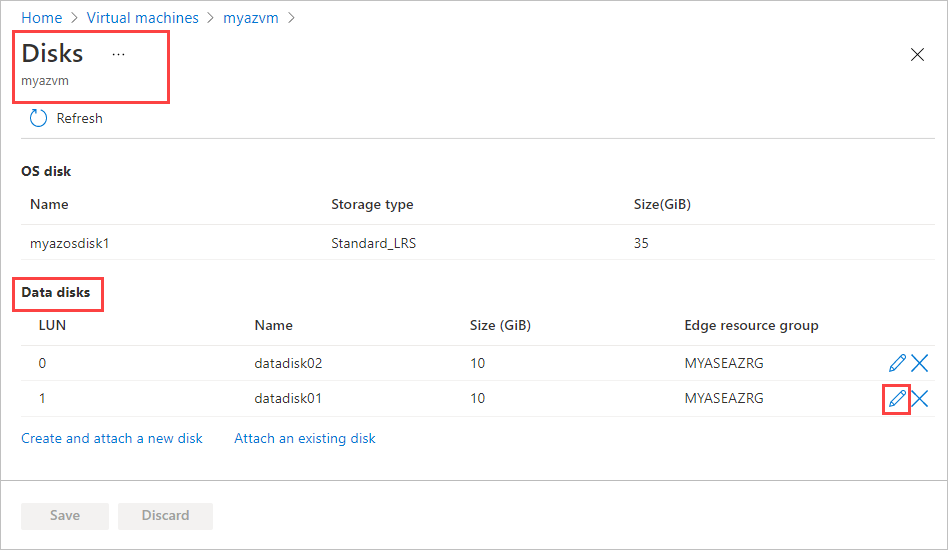Select the LUN 1 cell
Viewport: 948px width, 550px height.
pos(42,398)
